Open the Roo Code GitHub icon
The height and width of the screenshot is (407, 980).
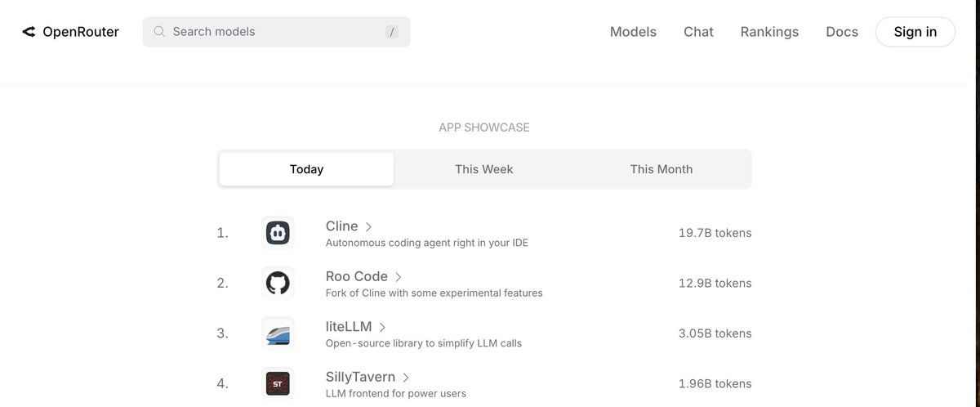[x=278, y=283]
